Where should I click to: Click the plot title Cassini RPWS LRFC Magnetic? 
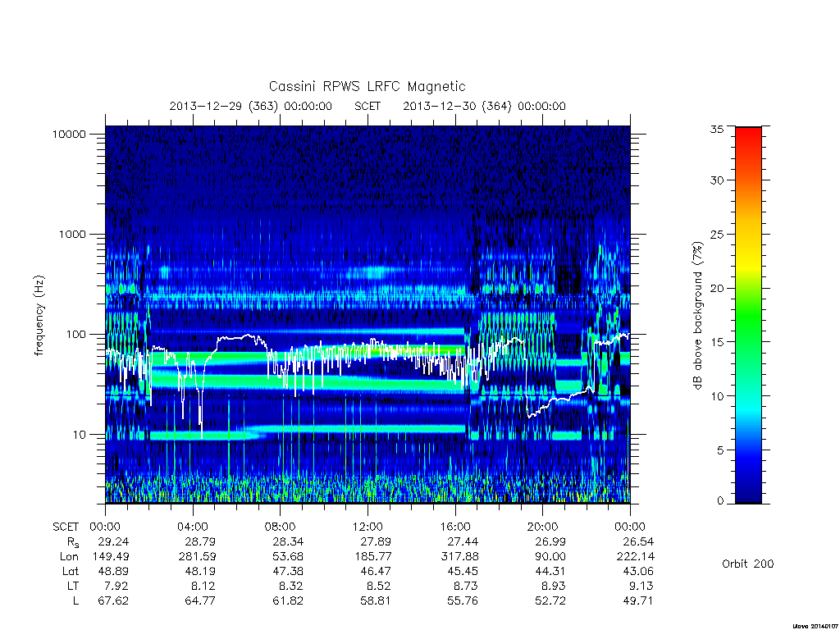click(367, 86)
